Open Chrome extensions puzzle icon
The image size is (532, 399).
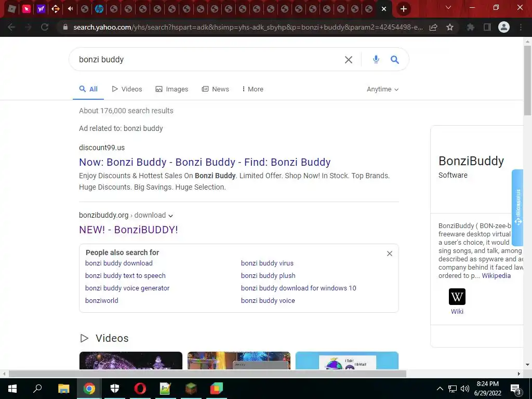pos(471,27)
